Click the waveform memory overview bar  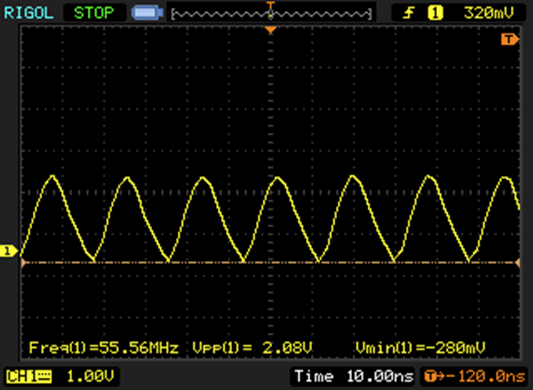point(271,14)
